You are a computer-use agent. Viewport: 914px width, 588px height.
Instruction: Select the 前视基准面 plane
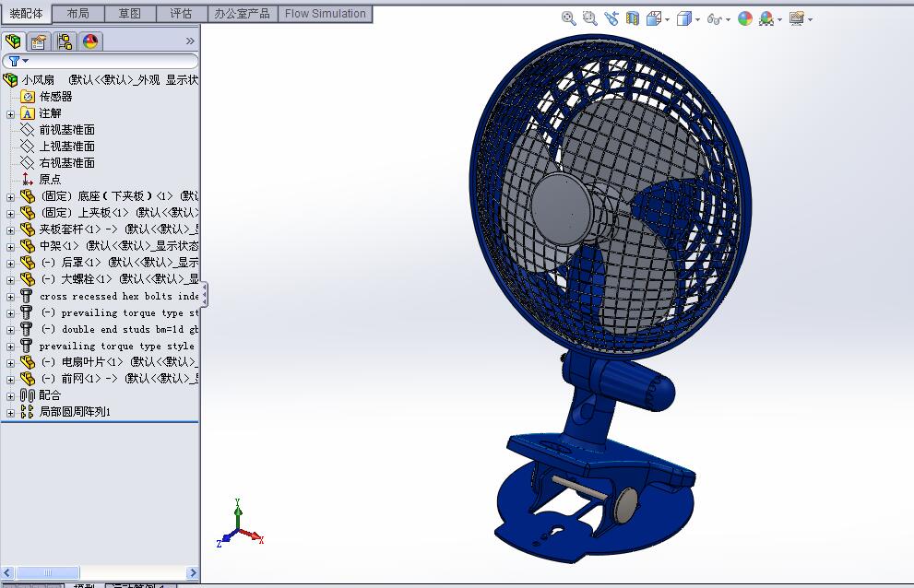(67, 130)
